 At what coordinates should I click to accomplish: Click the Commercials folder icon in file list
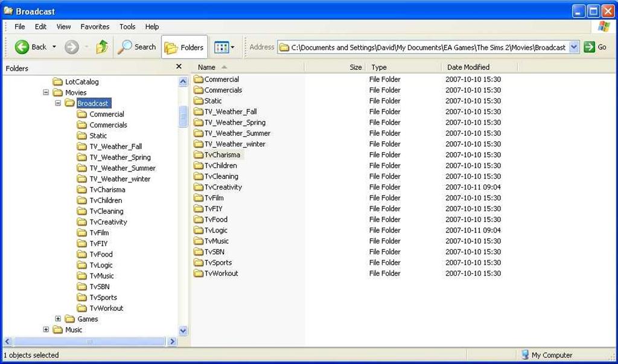tap(198, 90)
